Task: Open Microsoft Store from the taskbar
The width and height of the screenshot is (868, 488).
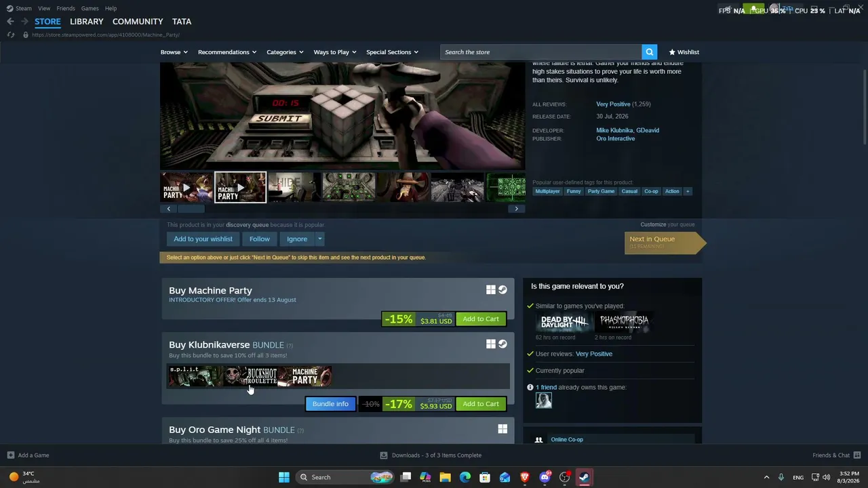Action: tap(485, 477)
